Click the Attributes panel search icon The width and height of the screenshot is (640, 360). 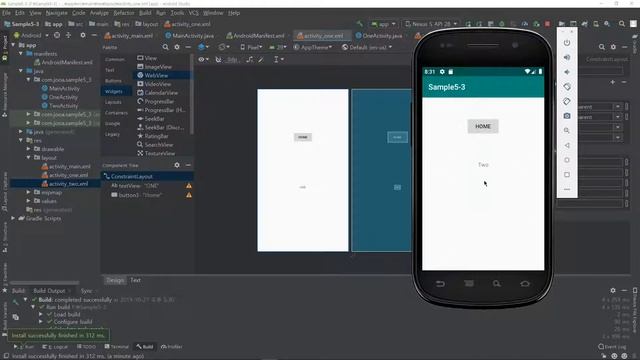click(602, 47)
